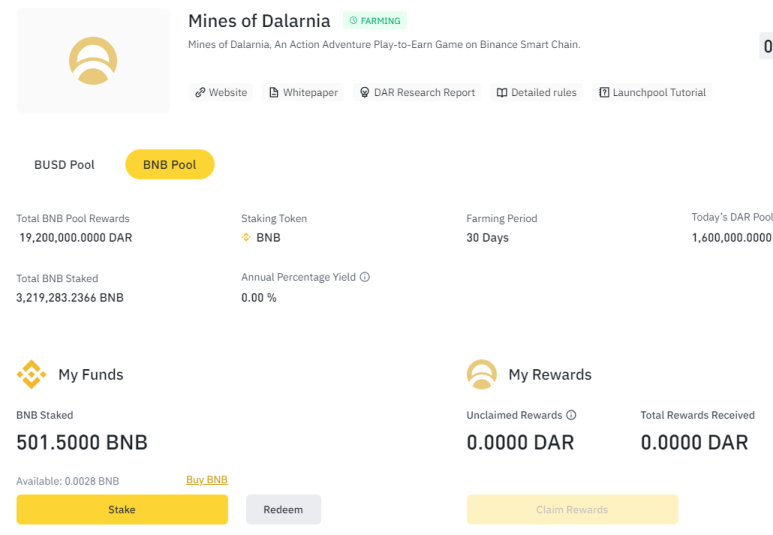Click the My Rewards DAR icon
773x535 pixels.
coord(482,375)
